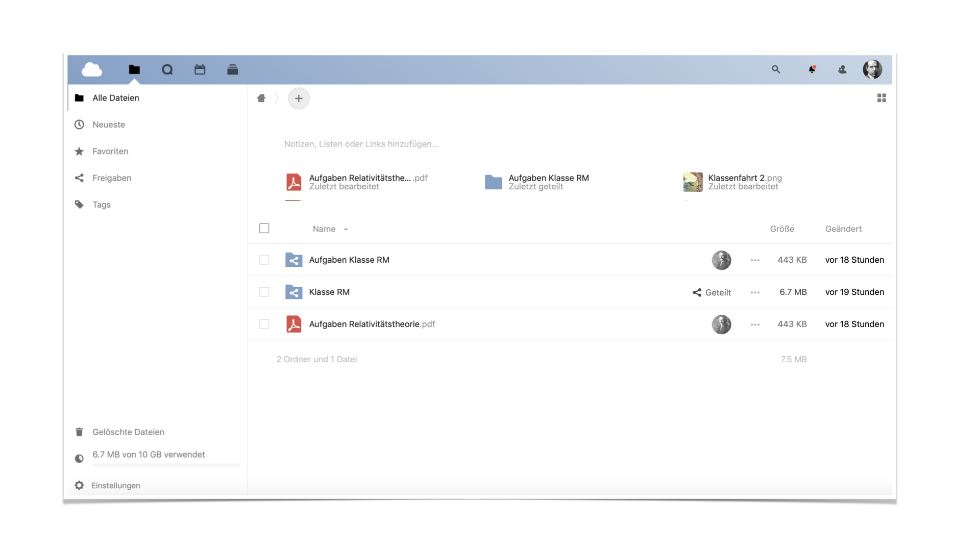Click the plus new file button

[x=299, y=98]
